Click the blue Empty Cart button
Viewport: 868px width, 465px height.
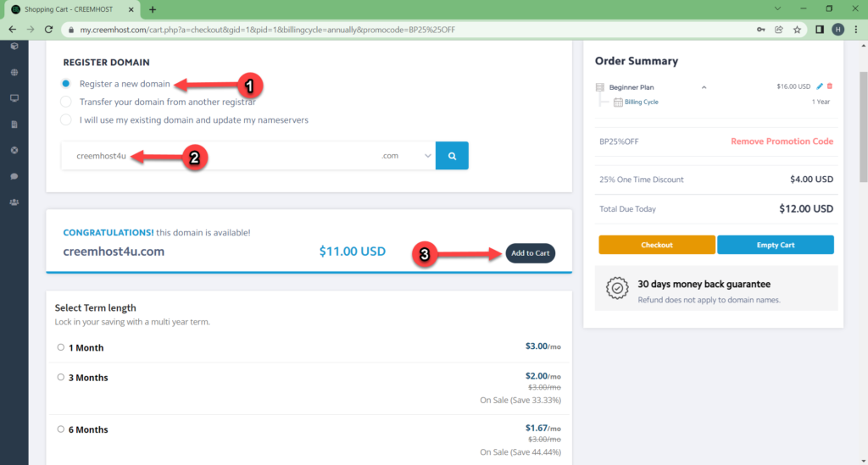tap(775, 245)
